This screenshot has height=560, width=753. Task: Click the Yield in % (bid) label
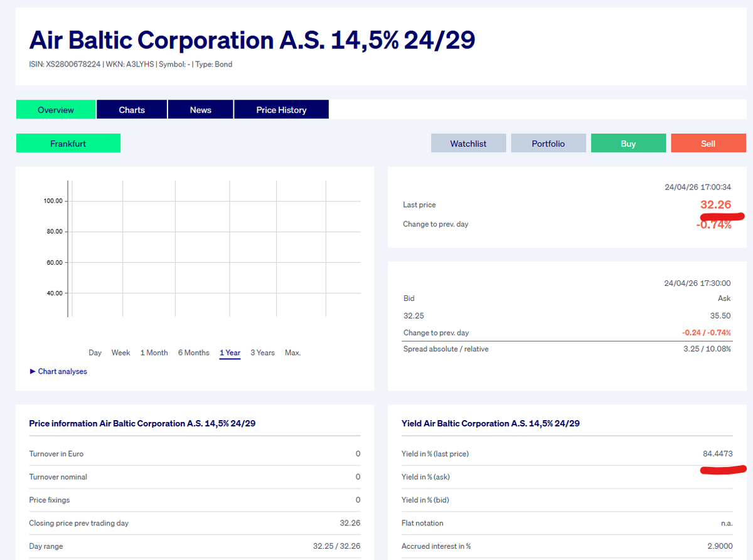coord(425,500)
